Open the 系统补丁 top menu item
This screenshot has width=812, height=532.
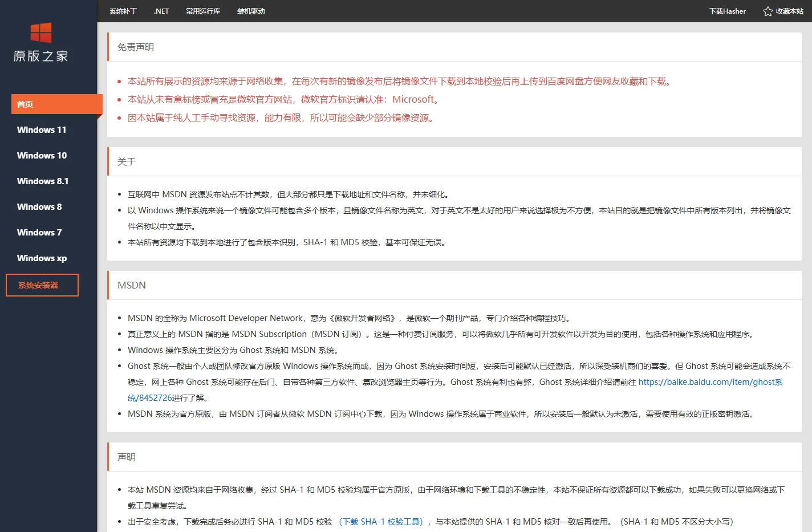tap(123, 11)
